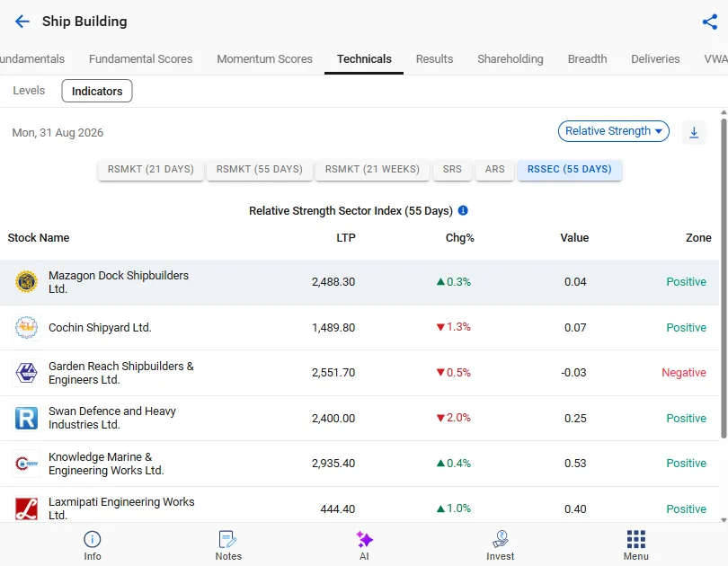Sort by Value column header
This screenshot has width=728, height=566.
coord(574,237)
